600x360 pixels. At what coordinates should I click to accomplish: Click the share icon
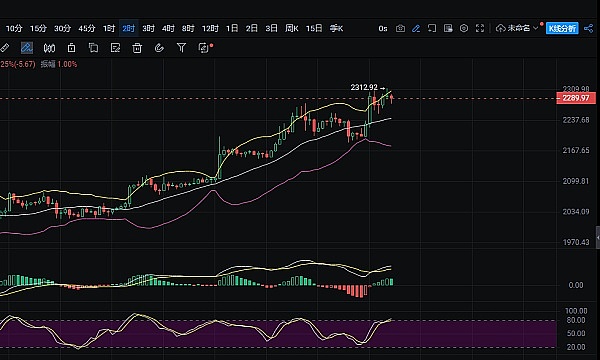(589, 28)
